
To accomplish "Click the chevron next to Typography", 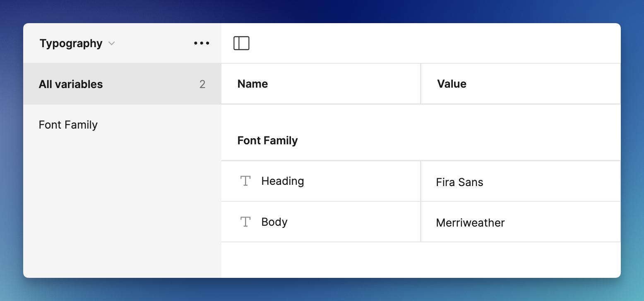I will 111,43.
